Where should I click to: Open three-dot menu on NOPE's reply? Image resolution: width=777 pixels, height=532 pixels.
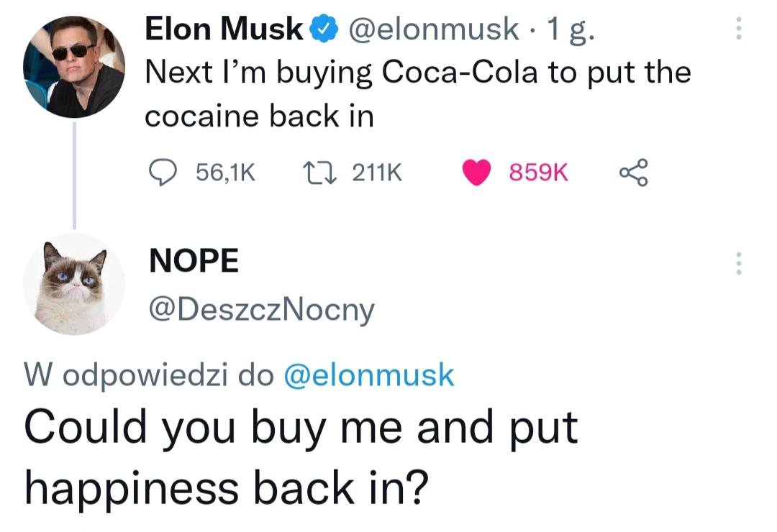pyautogui.click(x=738, y=263)
